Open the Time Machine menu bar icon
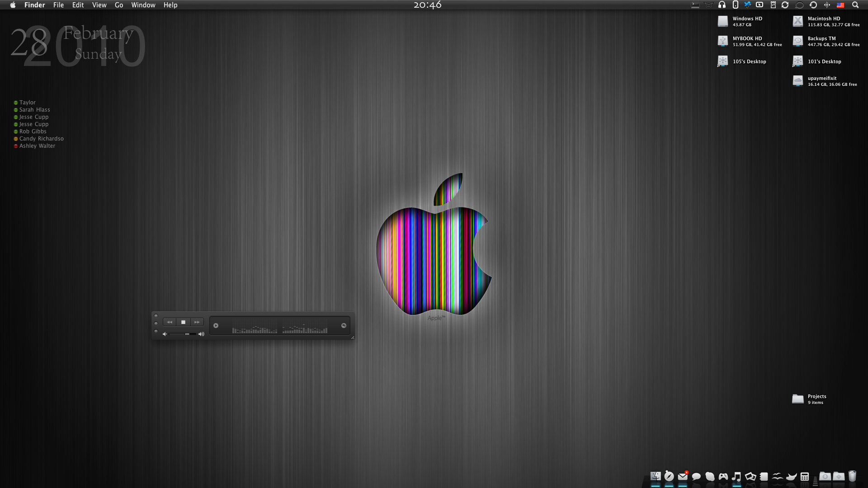The height and width of the screenshot is (488, 868). tap(813, 5)
